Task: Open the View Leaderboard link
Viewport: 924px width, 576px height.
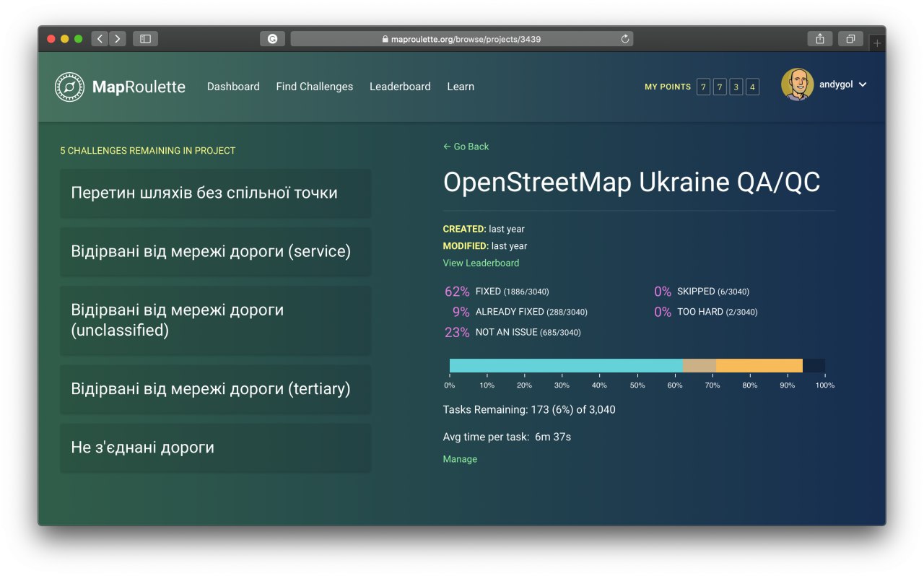Action: pos(481,263)
